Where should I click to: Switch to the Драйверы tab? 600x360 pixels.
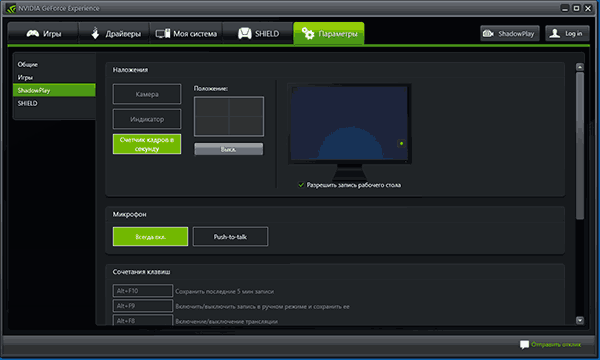(x=114, y=34)
